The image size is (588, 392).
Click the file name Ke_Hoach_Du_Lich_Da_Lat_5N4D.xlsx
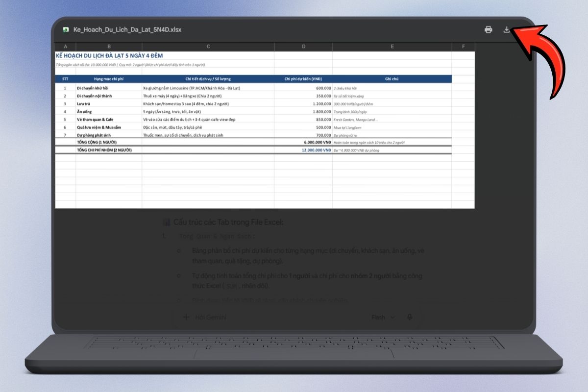(127, 29)
